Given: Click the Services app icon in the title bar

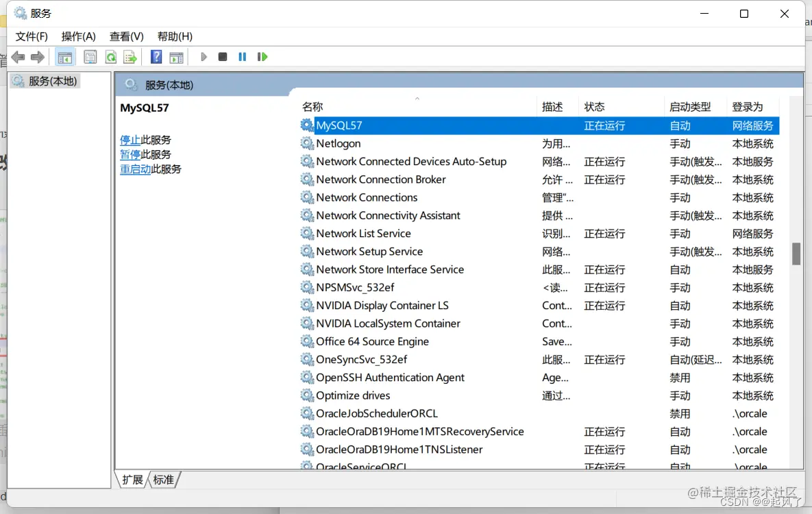Looking at the screenshot, I should pos(20,13).
